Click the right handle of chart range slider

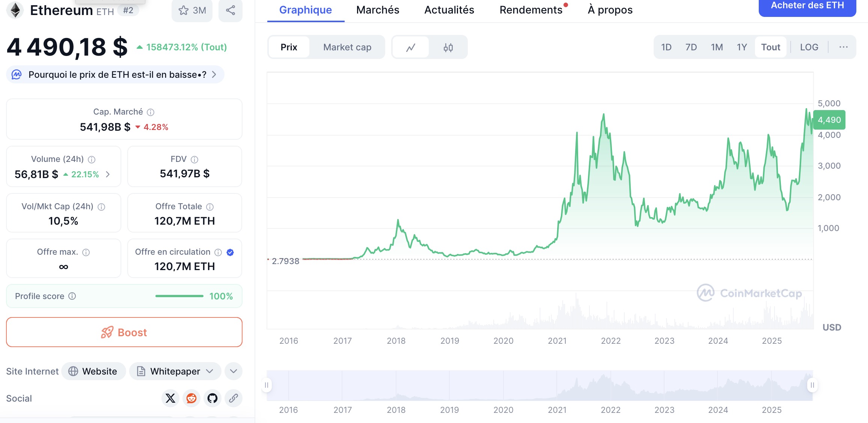(x=812, y=385)
